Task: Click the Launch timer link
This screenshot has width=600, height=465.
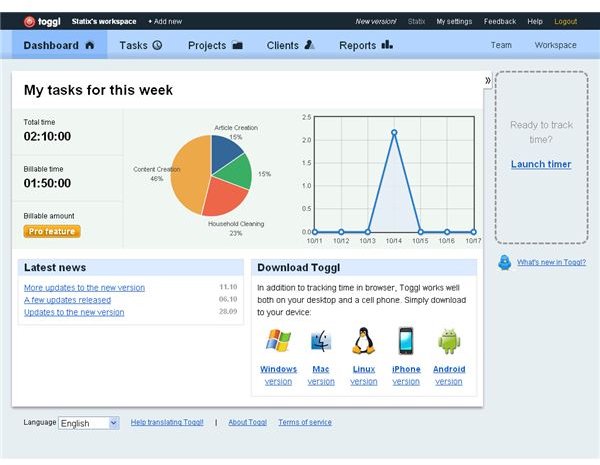Action: click(x=541, y=164)
